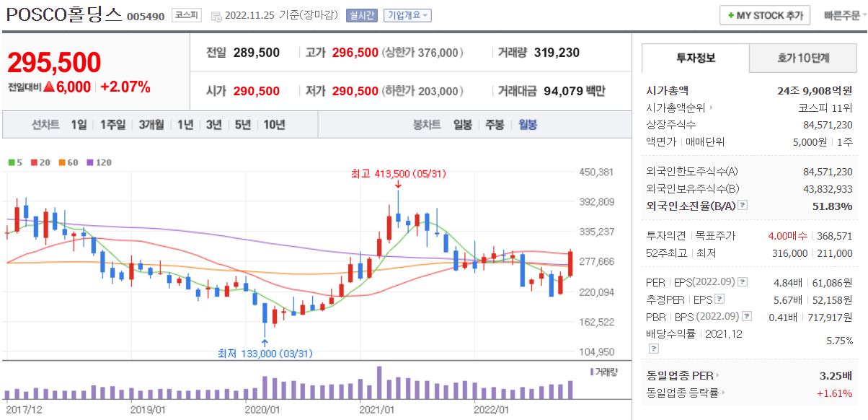The height and width of the screenshot is (420, 868).
Task: Click the 동일업종 등락률 link
Action: (682, 393)
